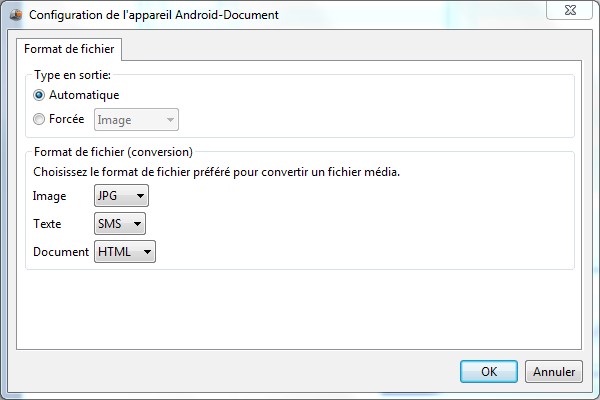Click the Image row label text
This screenshot has height=400, width=600.
click(x=49, y=196)
